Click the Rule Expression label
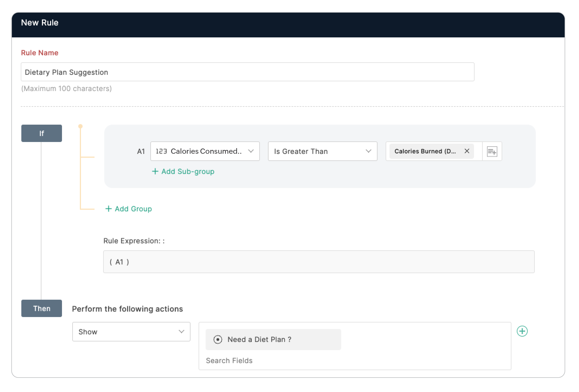Viewport: 579px width, 392px height. [134, 241]
